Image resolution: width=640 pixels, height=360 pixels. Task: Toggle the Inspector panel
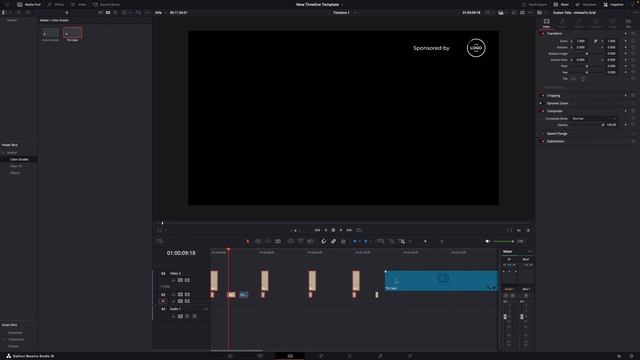point(613,4)
